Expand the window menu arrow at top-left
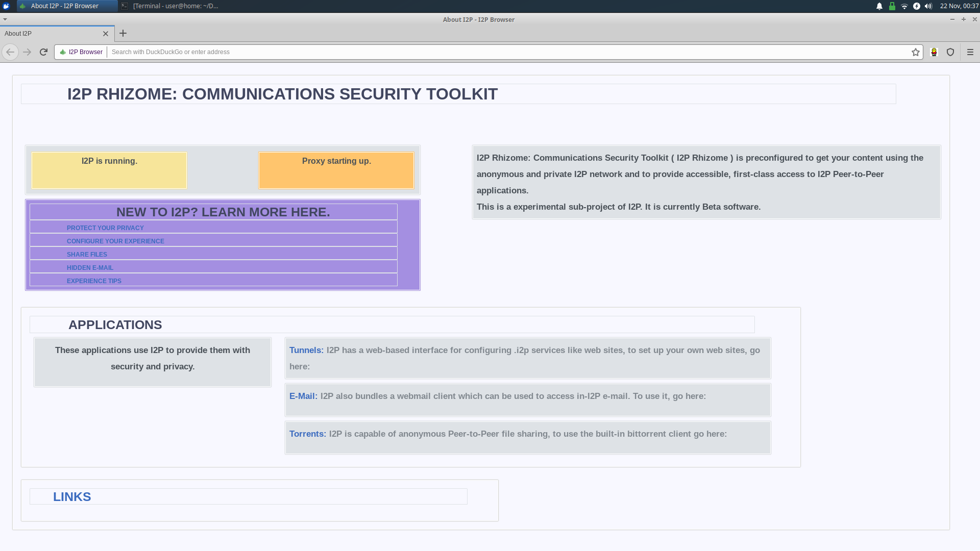 pyautogui.click(x=5, y=19)
